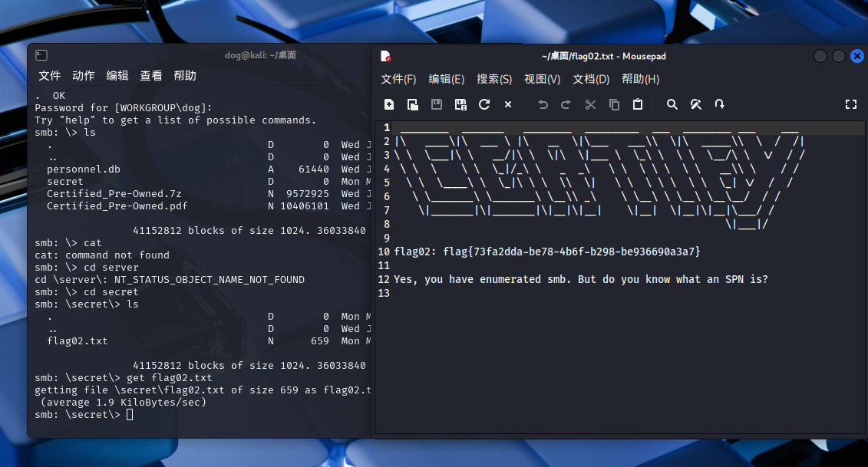Click the New document icon in Mousepad
Image resolution: width=868 pixels, height=467 pixels.
pyautogui.click(x=389, y=104)
